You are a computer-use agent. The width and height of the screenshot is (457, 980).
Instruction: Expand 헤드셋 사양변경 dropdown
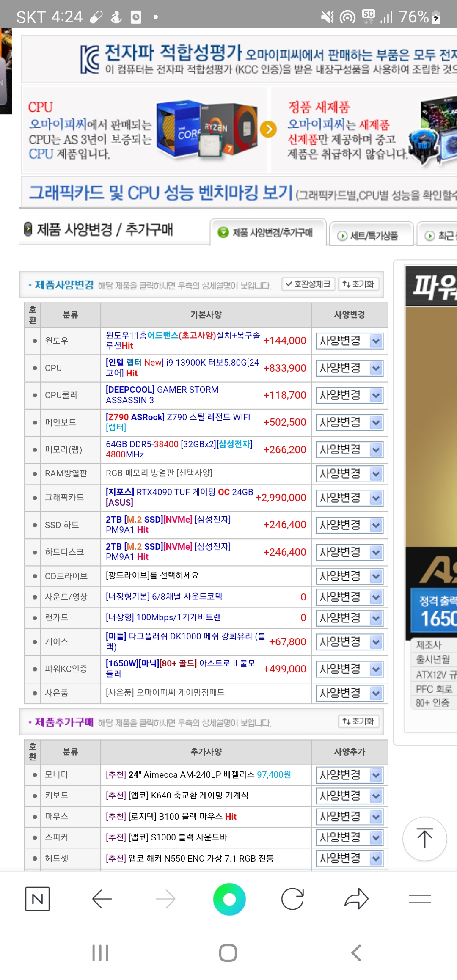(350, 859)
